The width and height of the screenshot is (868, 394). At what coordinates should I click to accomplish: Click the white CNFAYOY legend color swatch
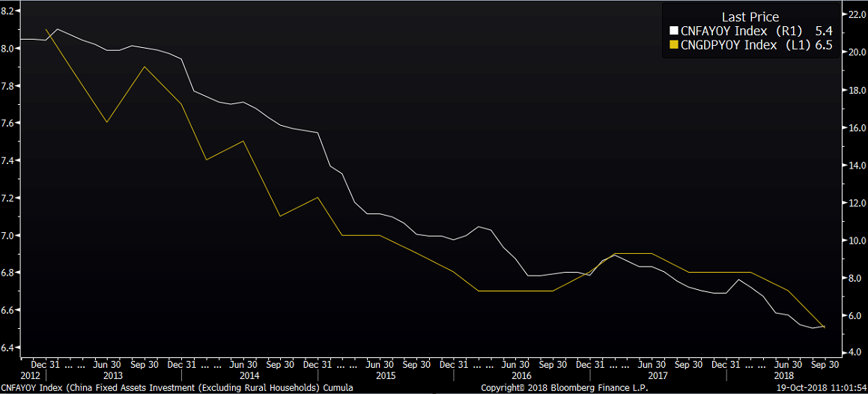[673, 31]
